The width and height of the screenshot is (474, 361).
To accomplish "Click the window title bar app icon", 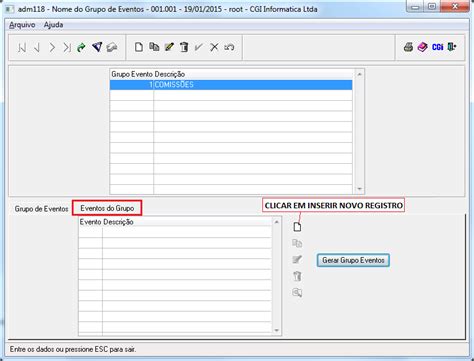I will [10, 9].
